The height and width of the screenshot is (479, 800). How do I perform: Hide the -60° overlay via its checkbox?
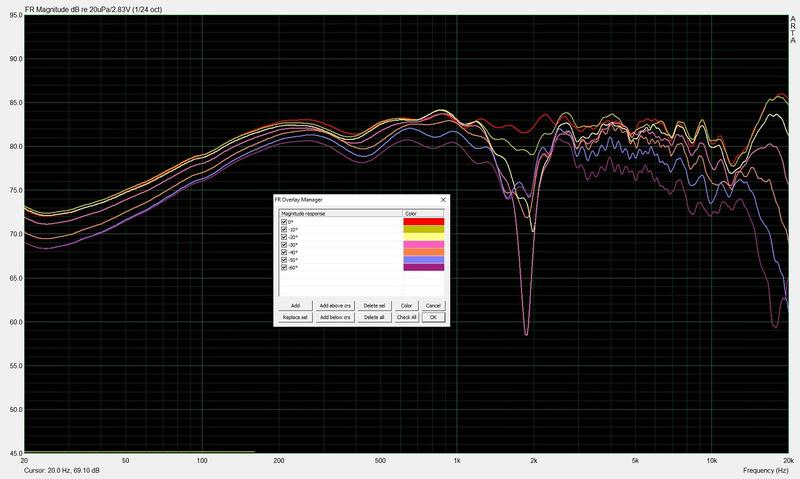[284, 268]
